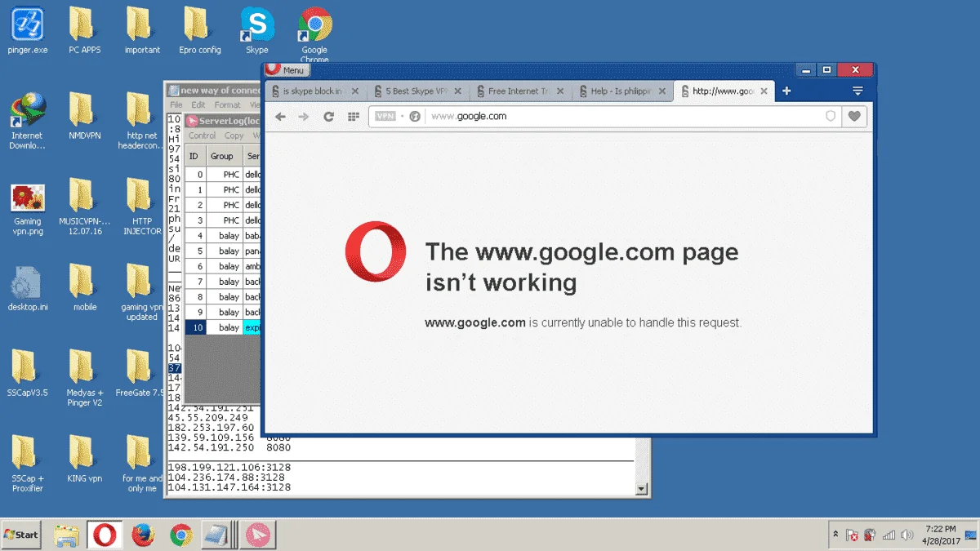Open SSCapV3.5 folder

pos(28,374)
